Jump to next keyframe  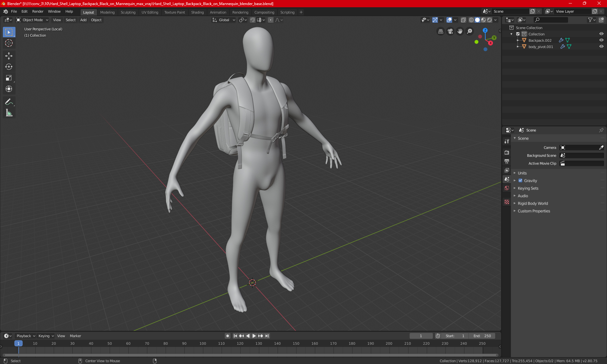261,336
